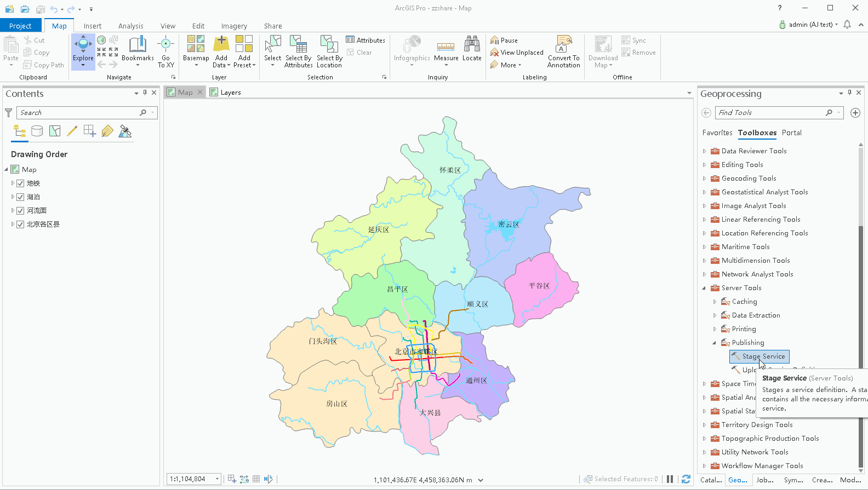Click the Geoprocessing add plus button
The width and height of the screenshot is (868, 490).
coord(855,113)
